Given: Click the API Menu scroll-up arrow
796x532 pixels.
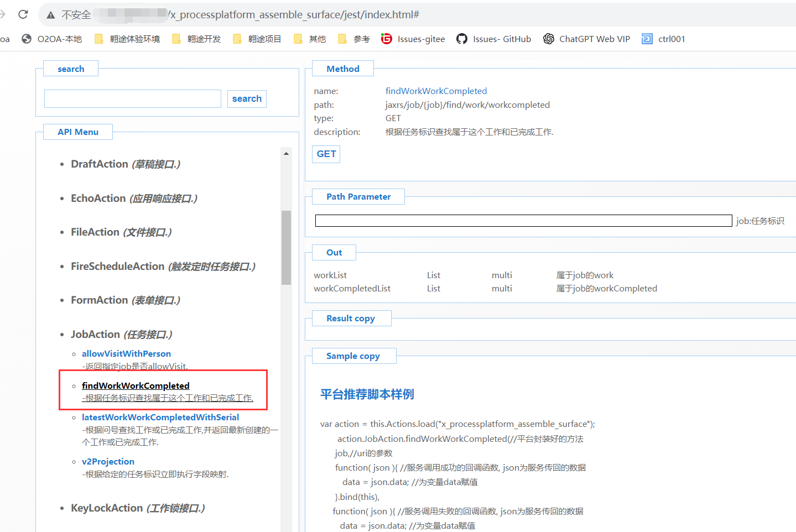Looking at the screenshot, I should point(286,154).
